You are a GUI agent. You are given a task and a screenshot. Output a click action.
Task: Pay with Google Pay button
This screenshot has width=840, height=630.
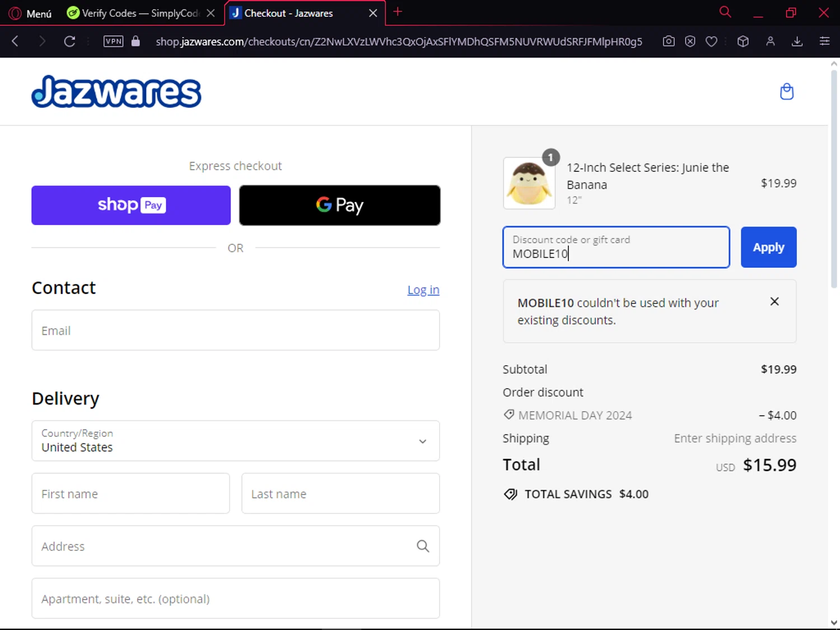pos(340,205)
